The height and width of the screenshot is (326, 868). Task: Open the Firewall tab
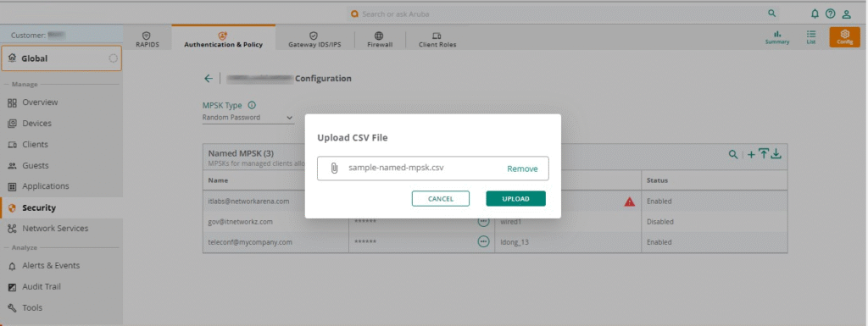tap(380, 39)
